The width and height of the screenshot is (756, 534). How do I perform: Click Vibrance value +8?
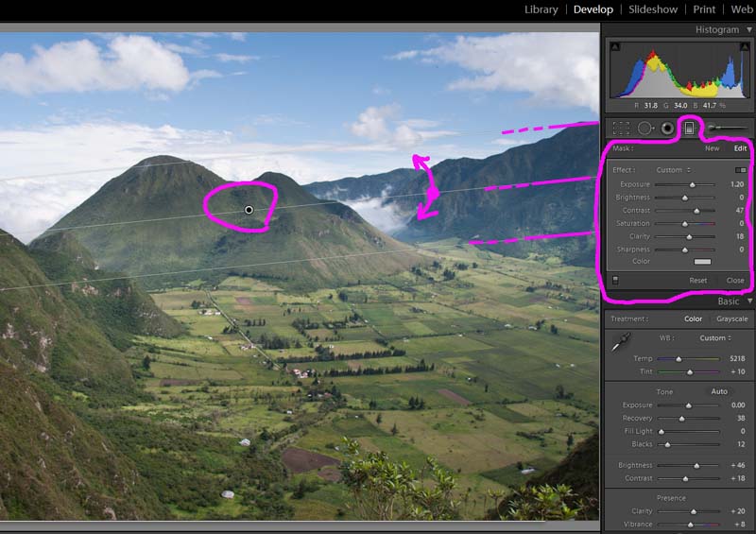pos(740,525)
